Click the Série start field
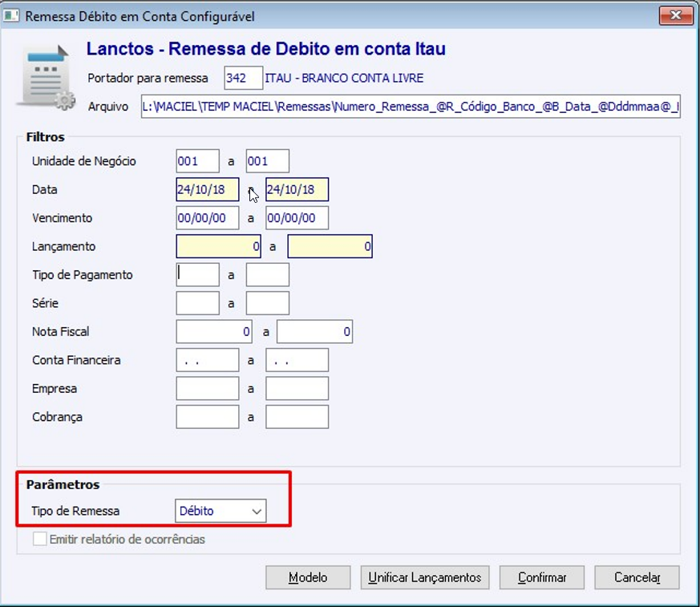The image size is (700, 607). click(198, 303)
